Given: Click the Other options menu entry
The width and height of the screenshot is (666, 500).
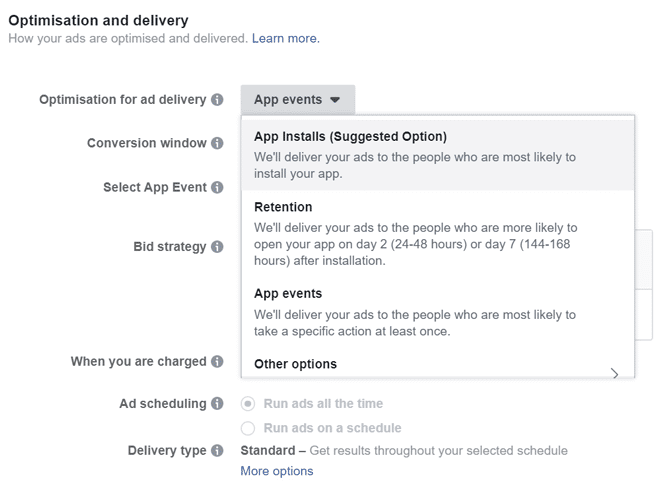Looking at the screenshot, I should point(296,364).
